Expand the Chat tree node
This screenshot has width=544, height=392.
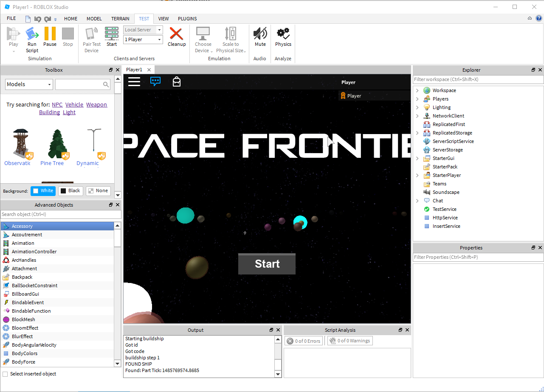[417, 201]
